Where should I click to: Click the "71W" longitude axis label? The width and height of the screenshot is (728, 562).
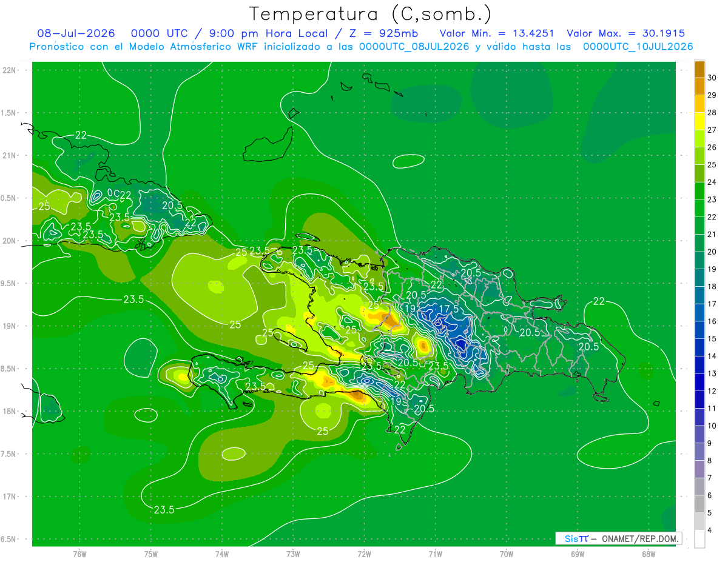[435, 554]
